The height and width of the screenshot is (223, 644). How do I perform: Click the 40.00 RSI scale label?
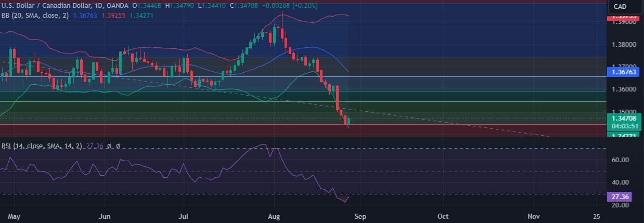pyautogui.click(x=619, y=182)
